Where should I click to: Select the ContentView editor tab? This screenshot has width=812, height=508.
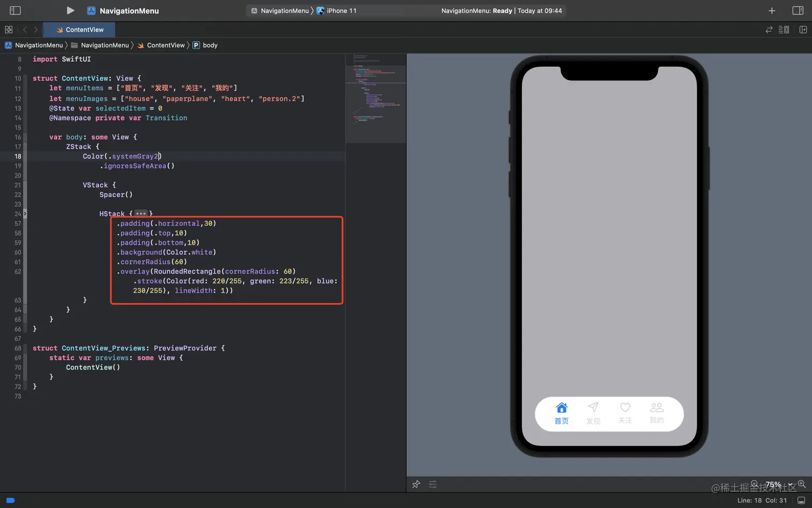click(79, 30)
